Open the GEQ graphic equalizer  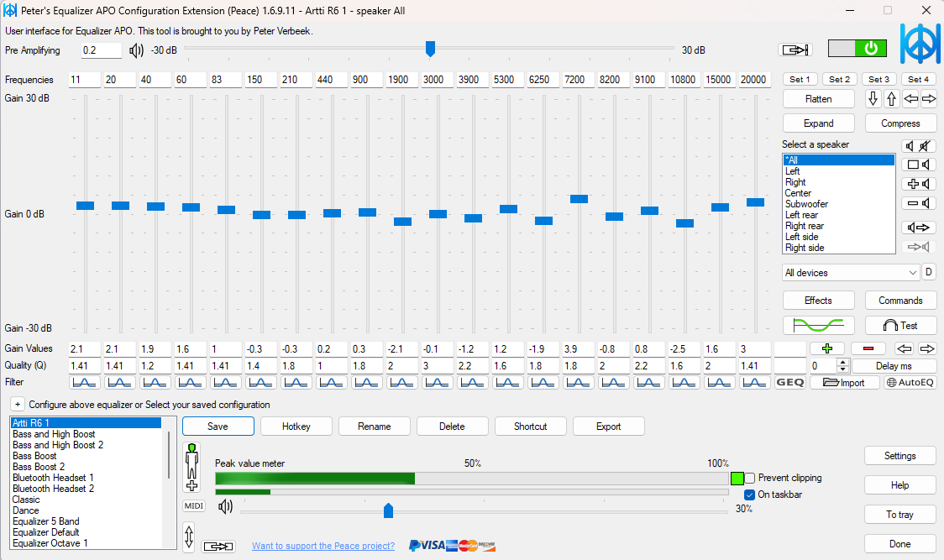(x=789, y=382)
